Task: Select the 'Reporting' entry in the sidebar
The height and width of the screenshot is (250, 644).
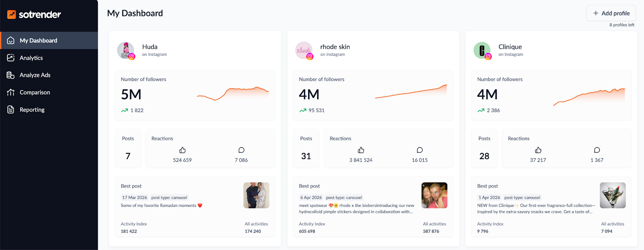Action: click(32, 109)
